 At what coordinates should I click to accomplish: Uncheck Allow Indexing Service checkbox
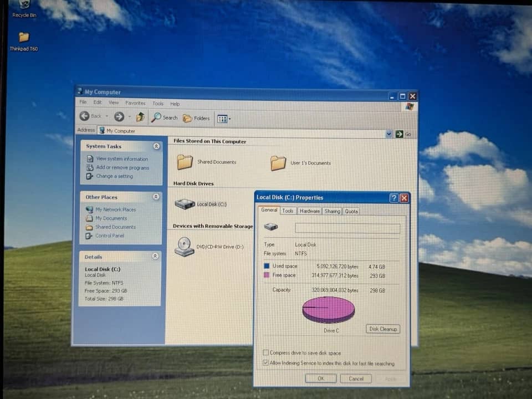(265, 362)
